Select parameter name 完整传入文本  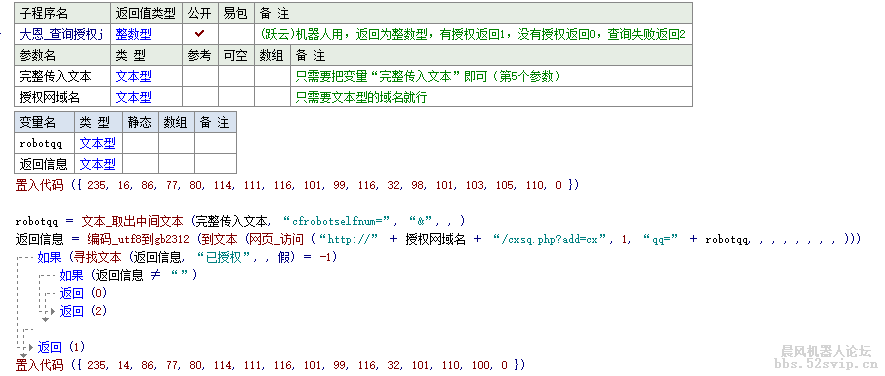[55, 76]
